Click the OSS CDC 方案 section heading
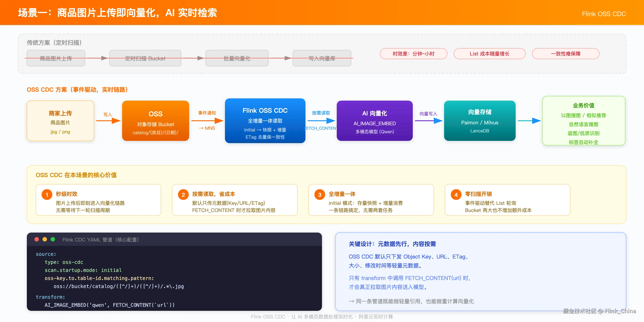 pos(77,90)
